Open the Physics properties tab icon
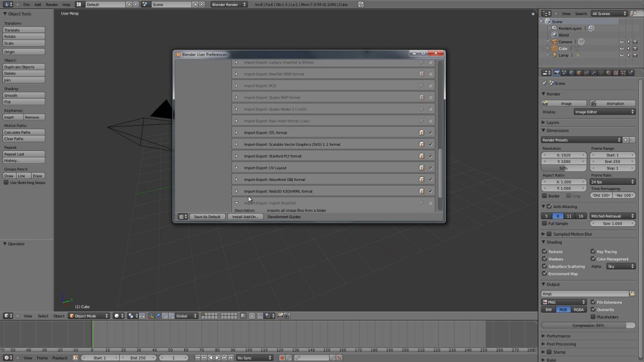Image resolution: width=644 pixels, height=362 pixels. (631, 73)
